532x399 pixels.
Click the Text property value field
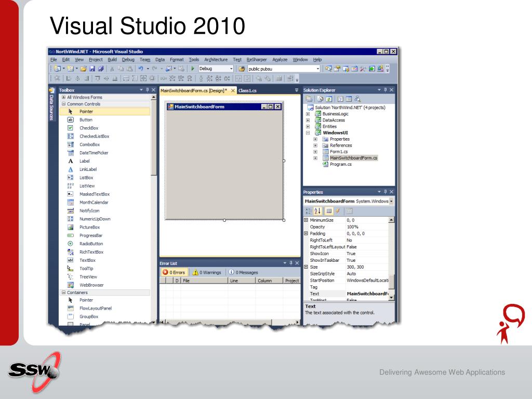pyautogui.click(x=367, y=294)
